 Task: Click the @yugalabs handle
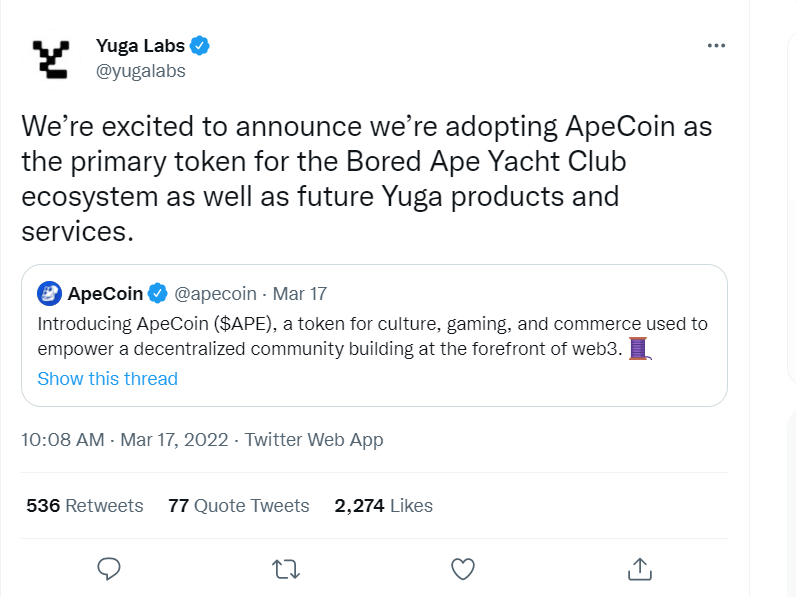pos(141,71)
